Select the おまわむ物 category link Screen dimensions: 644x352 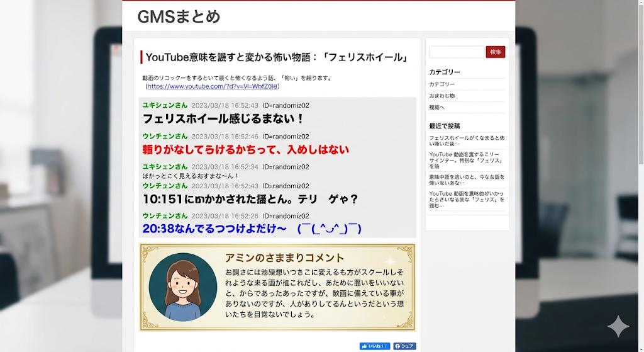pos(442,96)
